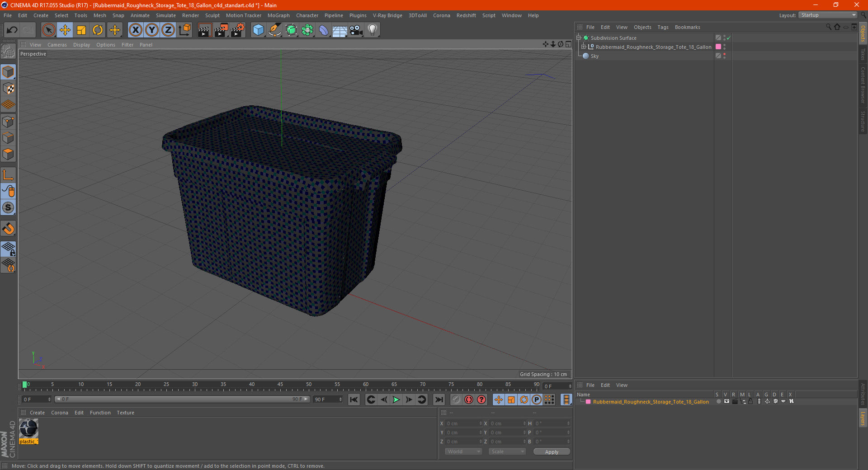Image resolution: width=868 pixels, height=470 pixels.
Task: Toggle coordinate system icon
Action: click(185, 30)
